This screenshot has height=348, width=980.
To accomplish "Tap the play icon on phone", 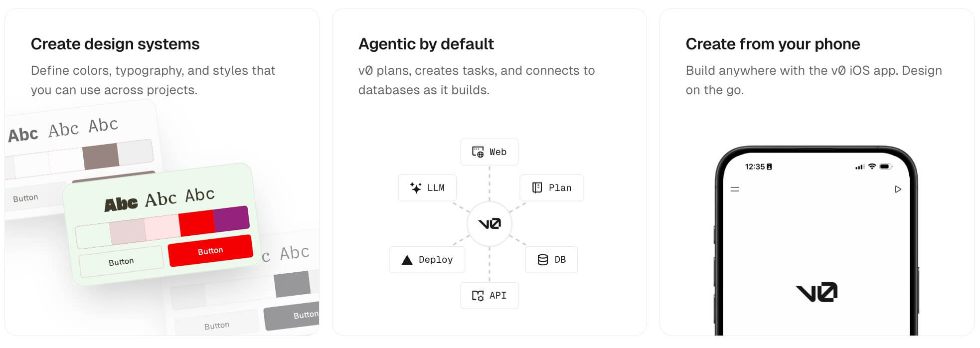I will click(898, 189).
